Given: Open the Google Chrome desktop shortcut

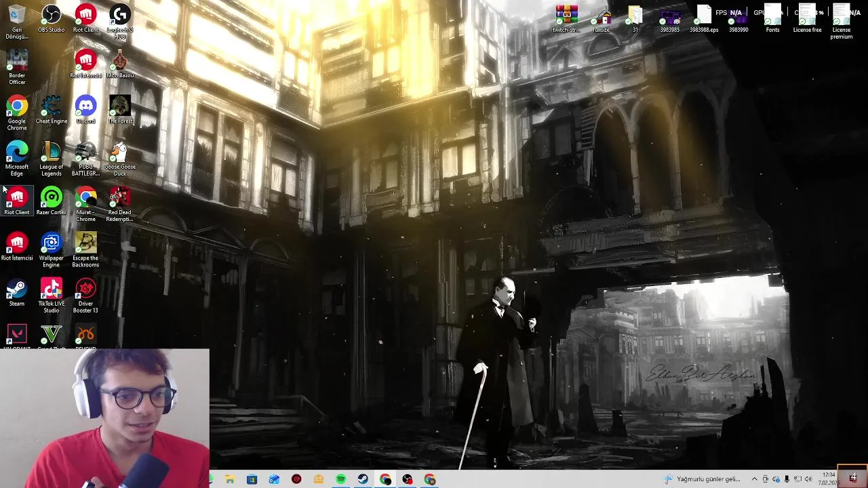Looking at the screenshot, I should coord(17,113).
